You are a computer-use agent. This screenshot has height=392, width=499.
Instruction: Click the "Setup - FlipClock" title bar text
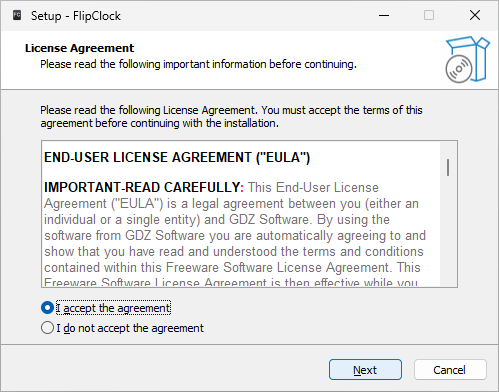(x=76, y=16)
